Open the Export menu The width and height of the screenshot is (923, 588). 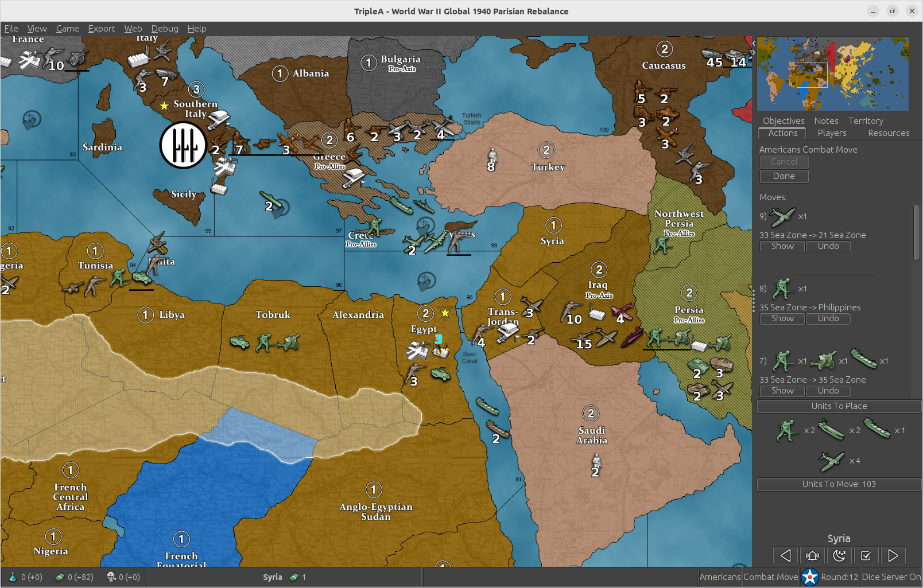101,29
